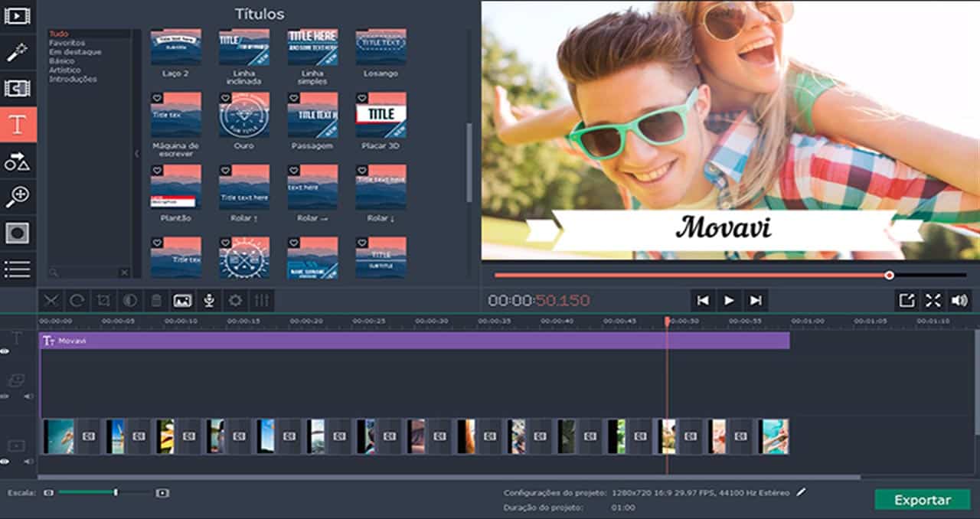Play the preview video
Viewport: 980px width, 519px height.
click(x=729, y=301)
